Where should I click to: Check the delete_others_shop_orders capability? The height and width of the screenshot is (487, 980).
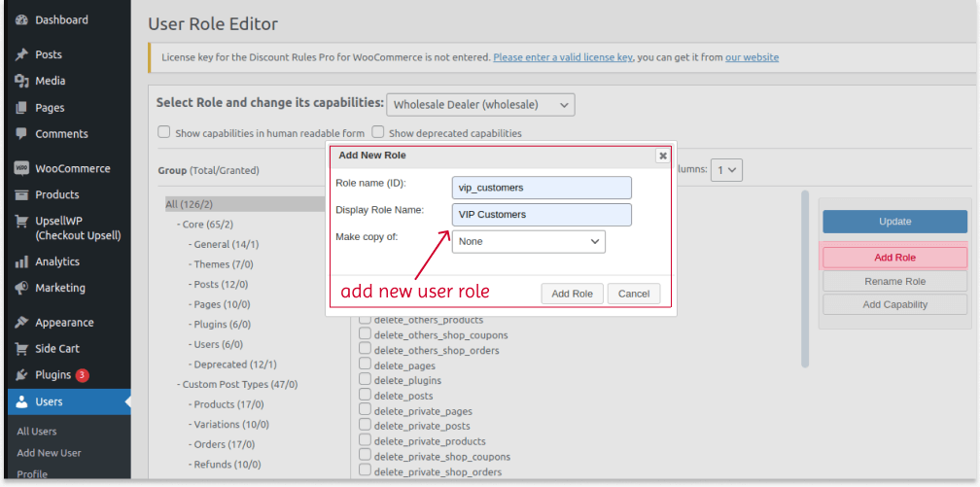point(365,350)
